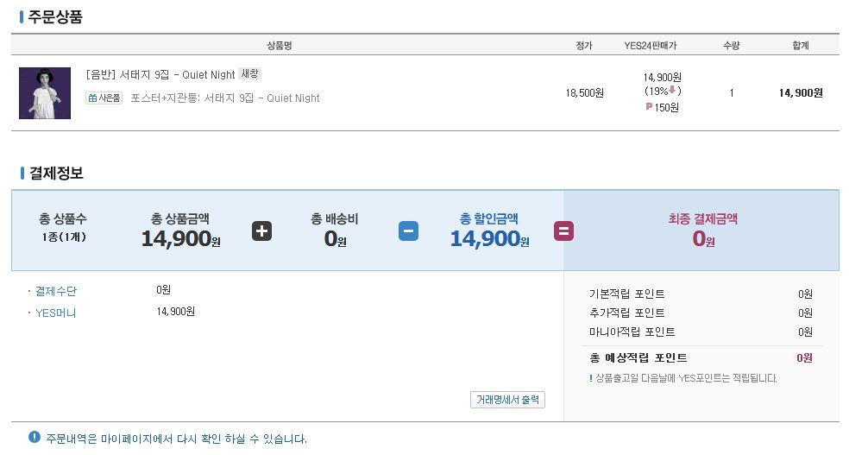Click the black plus icon
This screenshot has height=455, width=868.
tap(261, 231)
